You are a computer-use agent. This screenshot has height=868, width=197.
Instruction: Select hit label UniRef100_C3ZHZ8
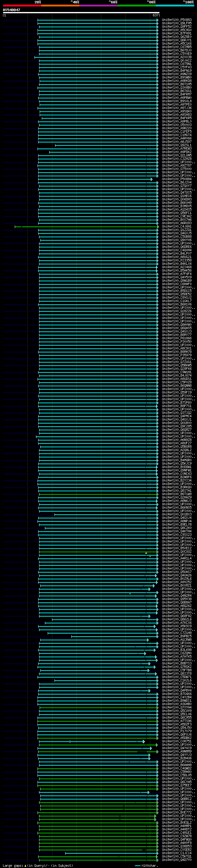[x=177, y=159]
